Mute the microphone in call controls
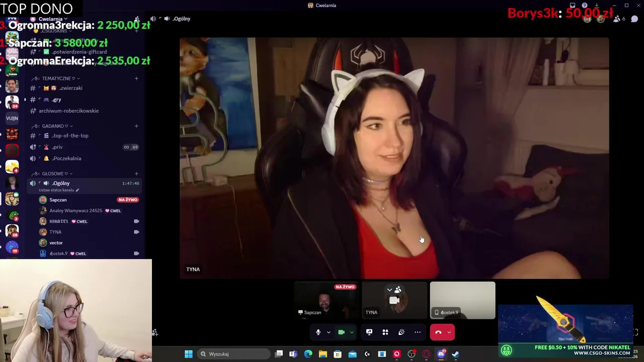This screenshot has width=644, height=362. click(x=318, y=332)
